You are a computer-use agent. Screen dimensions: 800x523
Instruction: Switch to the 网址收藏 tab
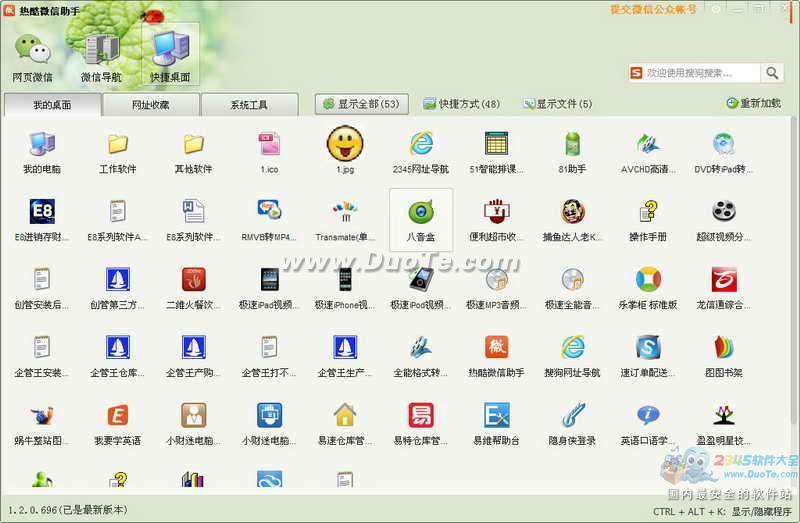[x=151, y=105]
